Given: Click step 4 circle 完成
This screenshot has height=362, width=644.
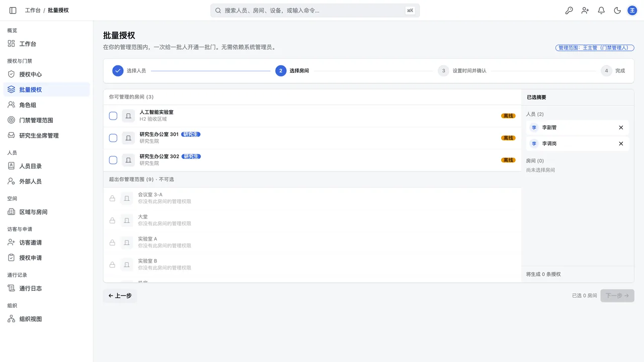Looking at the screenshot, I should pyautogui.click(x=606, y=71).
